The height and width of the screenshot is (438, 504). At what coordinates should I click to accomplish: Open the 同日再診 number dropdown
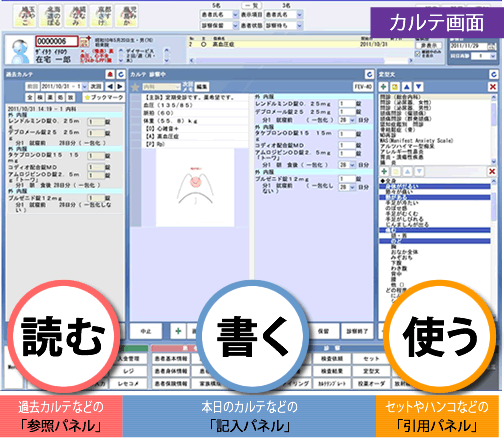(x=493, y=56)
